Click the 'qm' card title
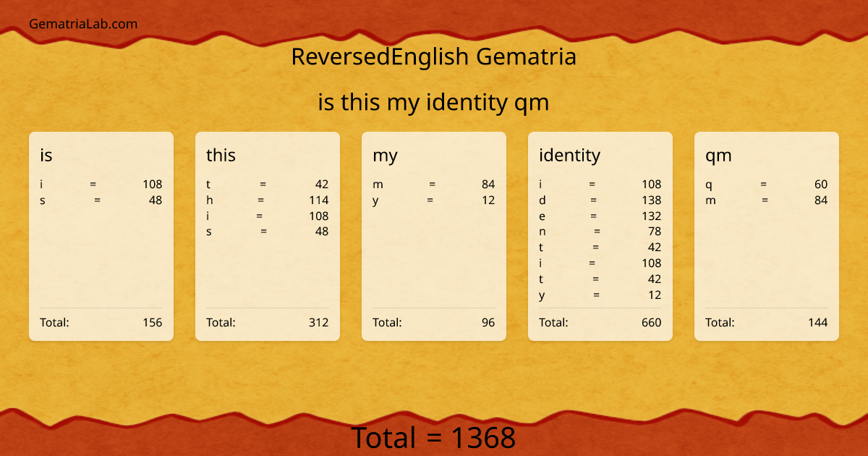 pyautogui.click(x=718, y=156)
